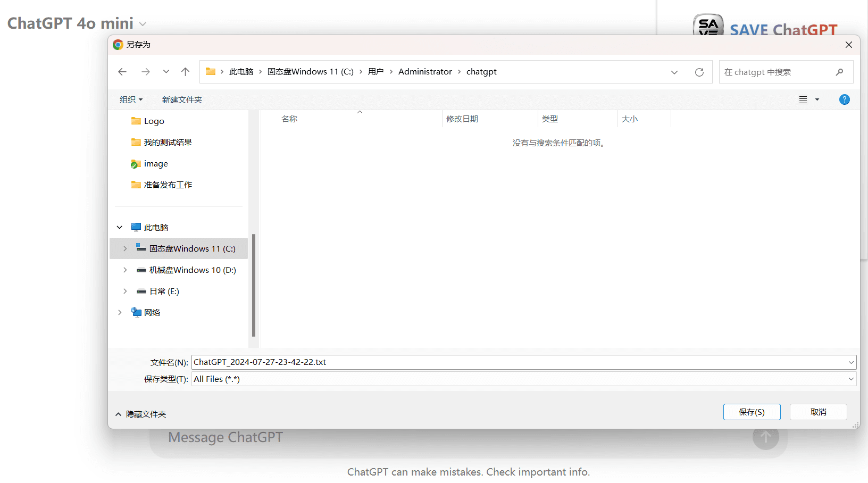Go up one folder level
The width and height of the screenshot is (868, 483).
point(185,72)
